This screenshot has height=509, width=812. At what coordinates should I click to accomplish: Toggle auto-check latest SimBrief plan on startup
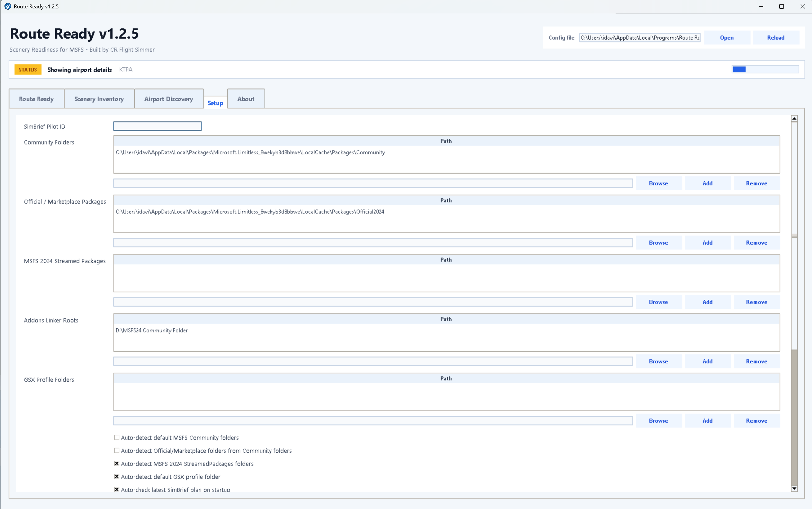[x=117, y=490]
